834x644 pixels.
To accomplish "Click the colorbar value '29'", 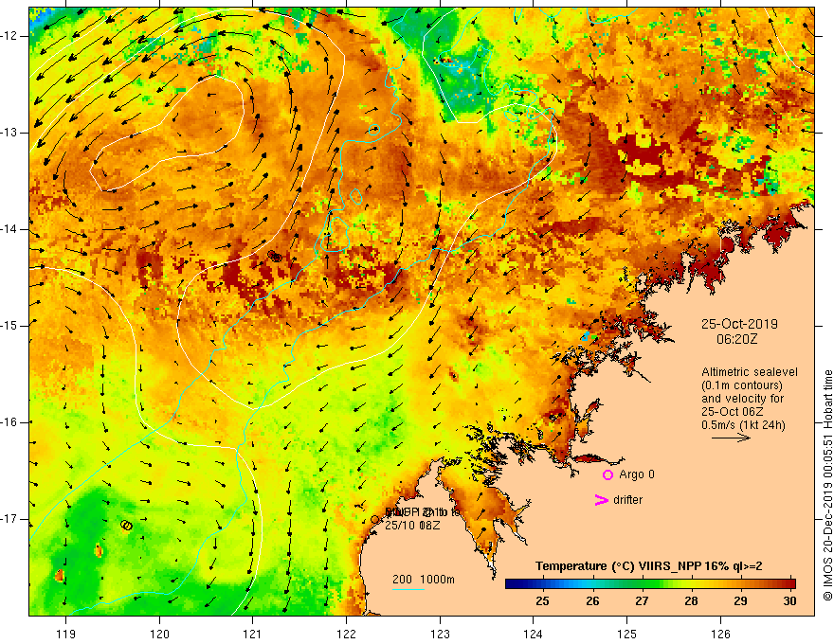I will (x=740, y=601).
